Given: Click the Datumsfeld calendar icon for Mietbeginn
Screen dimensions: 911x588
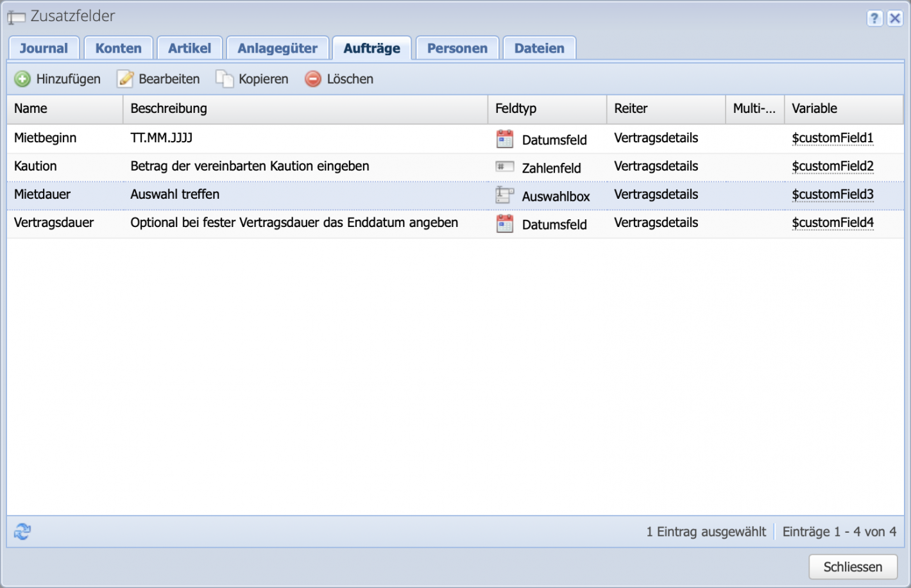Looking at the screenshot, I should click(505, 138).
